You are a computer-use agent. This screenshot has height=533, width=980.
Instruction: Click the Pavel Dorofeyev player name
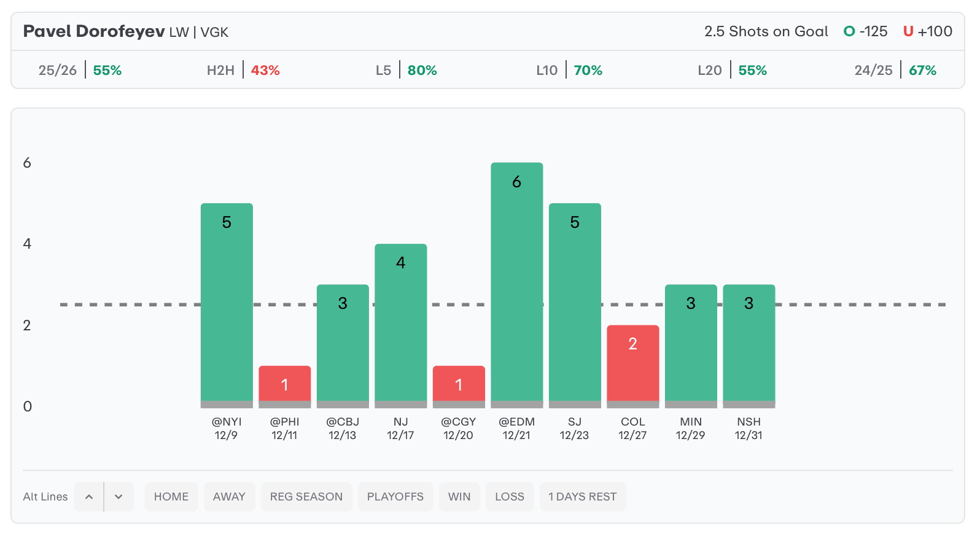(94, 31)
